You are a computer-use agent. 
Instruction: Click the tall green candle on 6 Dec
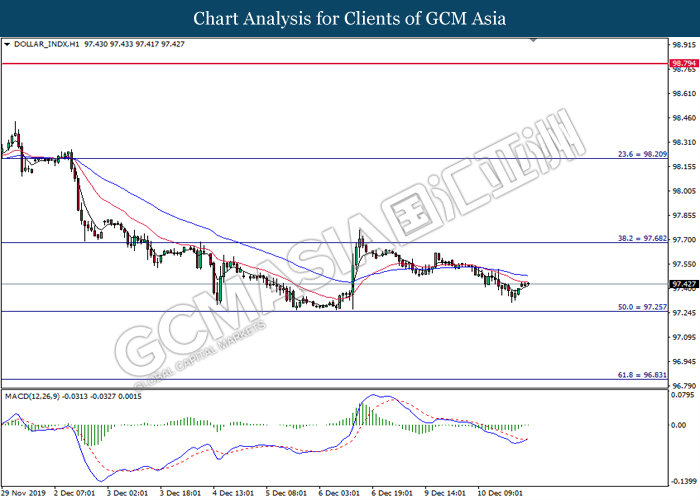click(x=357, y=258)
